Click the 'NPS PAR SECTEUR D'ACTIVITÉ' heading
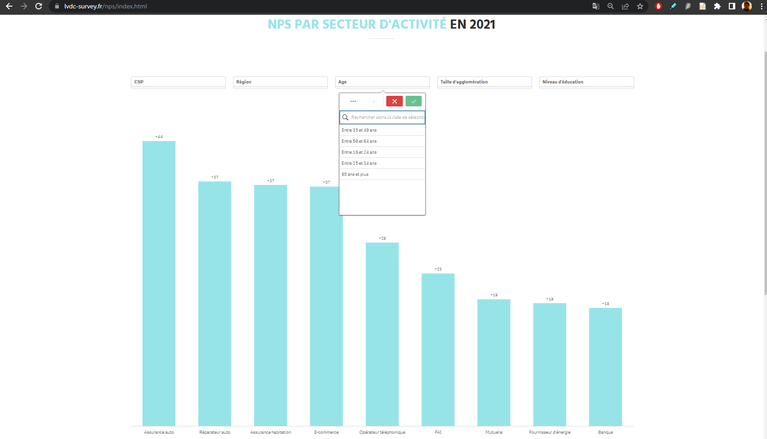 357,24
